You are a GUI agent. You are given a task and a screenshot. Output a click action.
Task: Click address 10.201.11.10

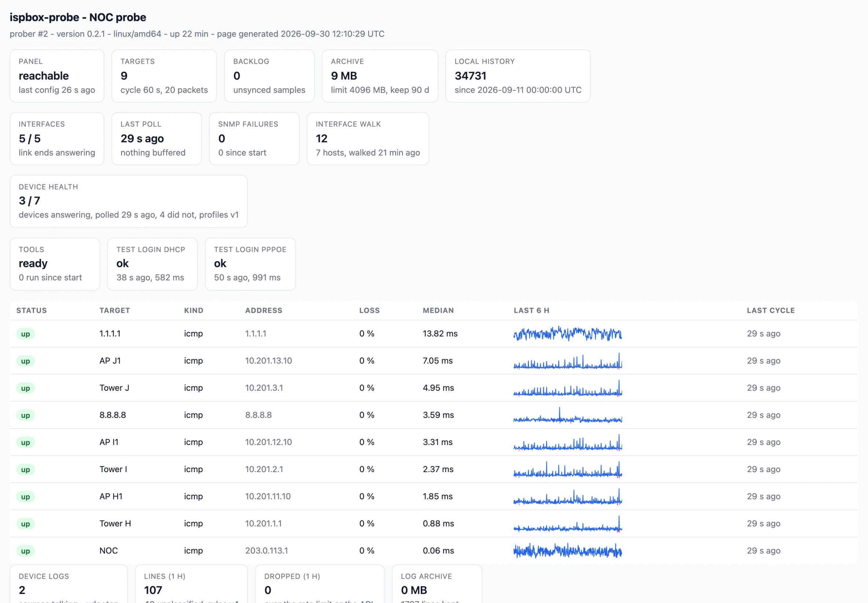tap(268, 496)
